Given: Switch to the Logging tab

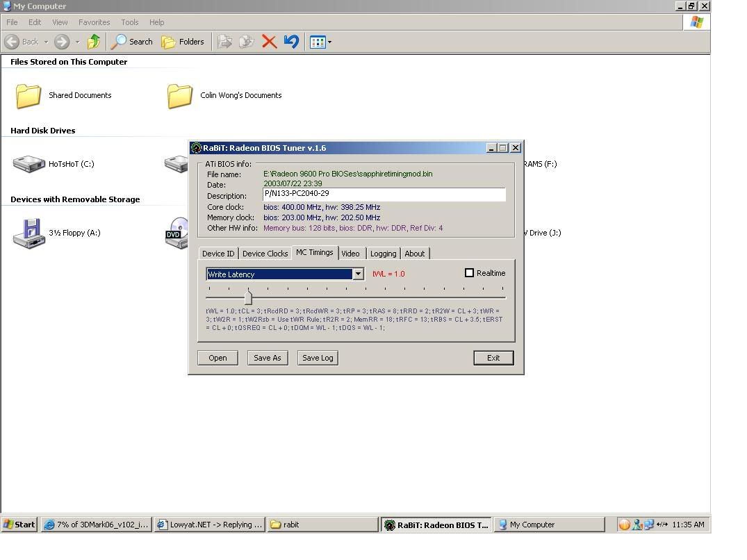Looking at the screenshot, I should [383, 254].
